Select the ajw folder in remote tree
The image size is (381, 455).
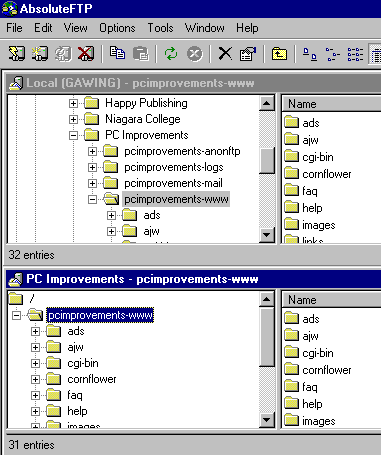75,347
